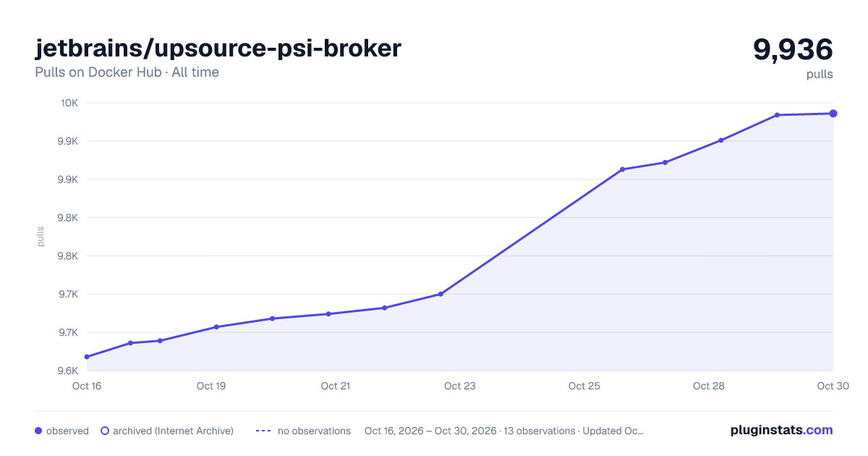The width and height of the screenshot is (868, 456).
Task: Click the 'pulls' label beneath 9,936
Action: coord(820,74)
